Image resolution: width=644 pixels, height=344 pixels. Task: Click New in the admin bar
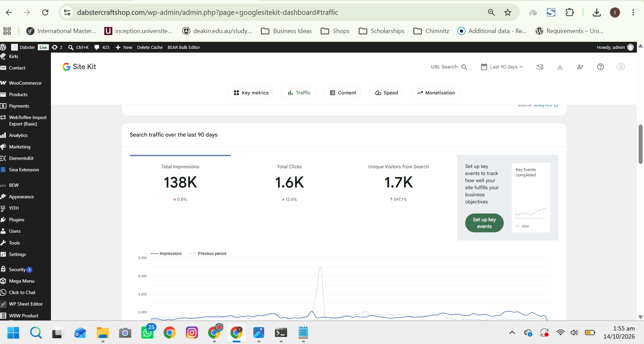point(124,47)
